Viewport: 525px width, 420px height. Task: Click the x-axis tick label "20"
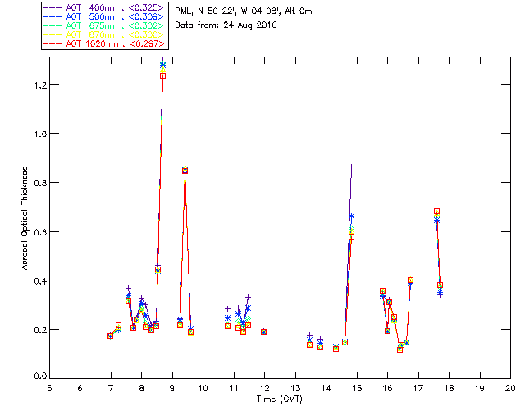click(510, 388)
